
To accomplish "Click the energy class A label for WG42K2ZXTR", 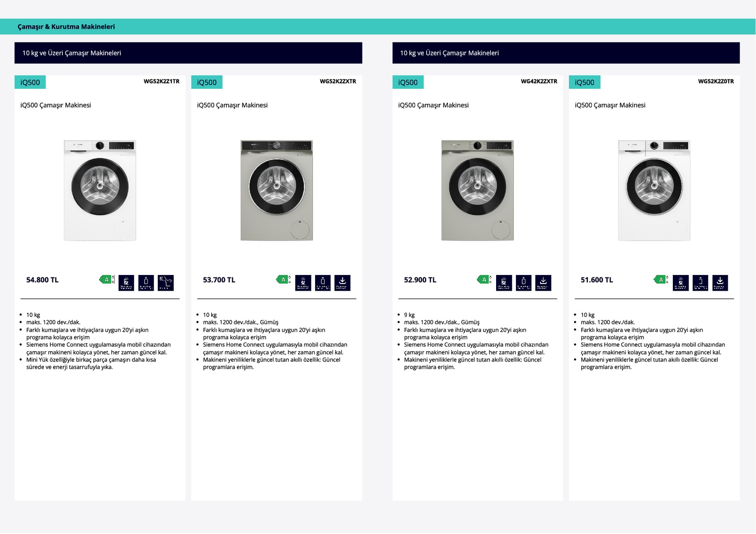I will pos(484,279).
